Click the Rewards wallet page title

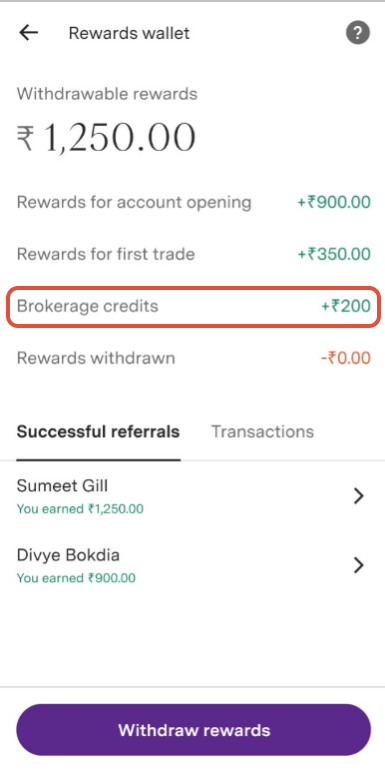[129, 33]
